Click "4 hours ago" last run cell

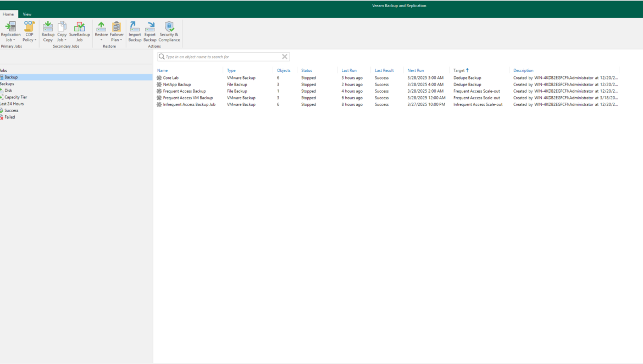click(352, 91)
